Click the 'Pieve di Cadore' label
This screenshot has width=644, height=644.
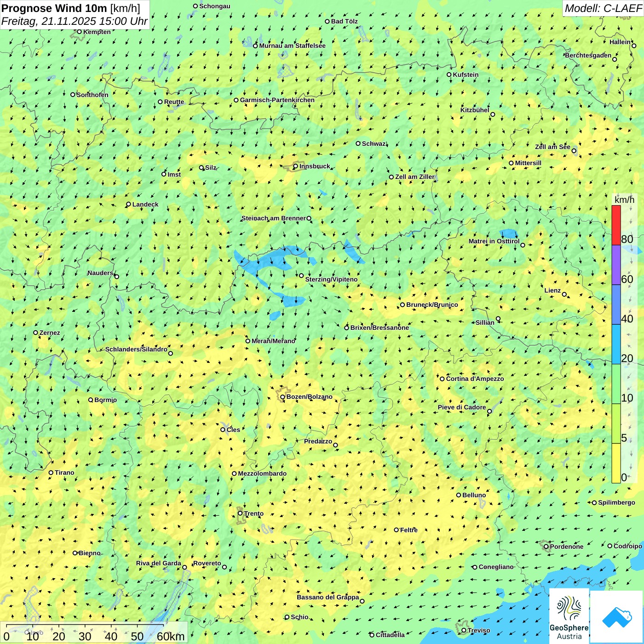click(x=462, y=407)
